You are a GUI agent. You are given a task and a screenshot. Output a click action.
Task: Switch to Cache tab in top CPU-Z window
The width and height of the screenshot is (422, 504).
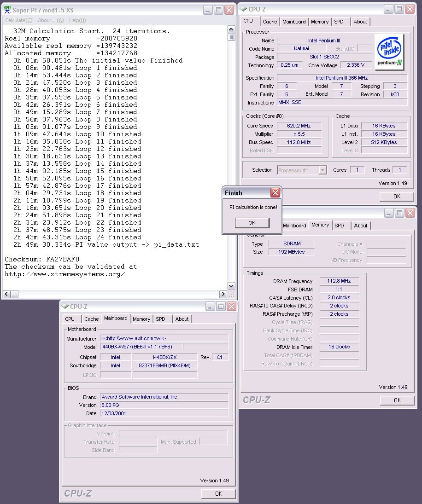pos(270,22)
